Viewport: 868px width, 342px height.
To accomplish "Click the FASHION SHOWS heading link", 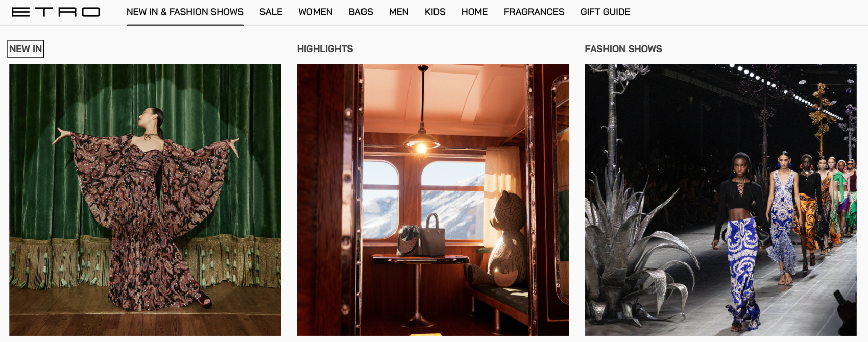I will (x=623, y=49).
